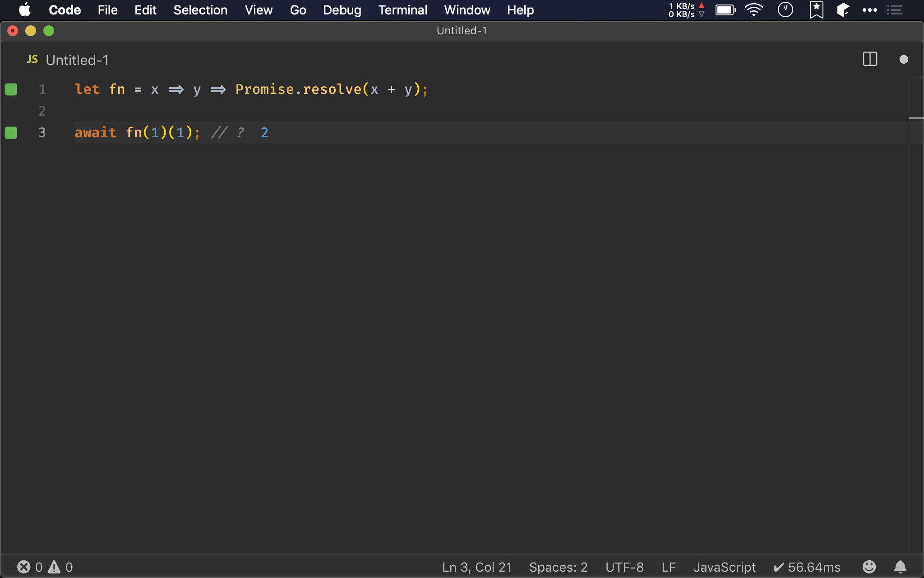Open the Selection menu
The image size is (924, 578).
pos(200,10)
